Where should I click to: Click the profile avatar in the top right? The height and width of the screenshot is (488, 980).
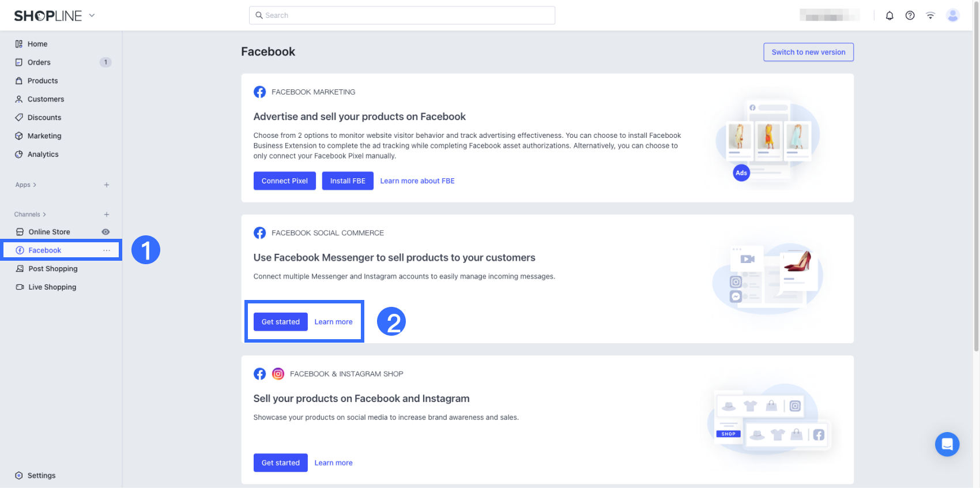click(x=952, y=15)
